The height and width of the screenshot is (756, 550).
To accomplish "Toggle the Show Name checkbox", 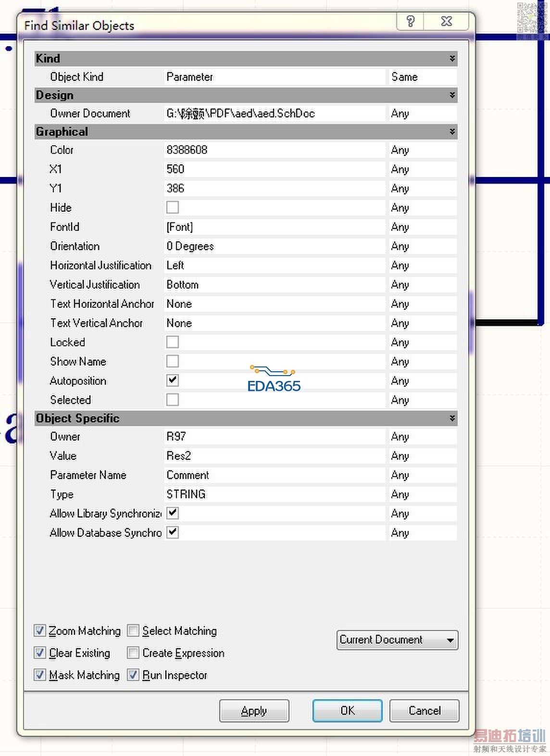I will [173, 361].
